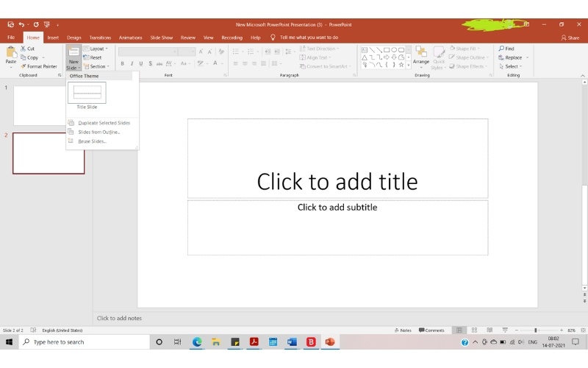Toggle Bold formatting

pos(122,63)
